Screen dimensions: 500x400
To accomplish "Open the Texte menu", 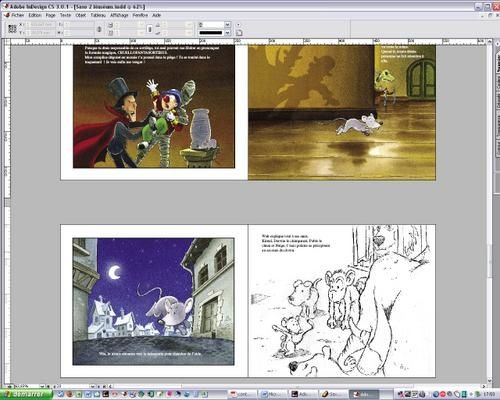I will point(65,15).
